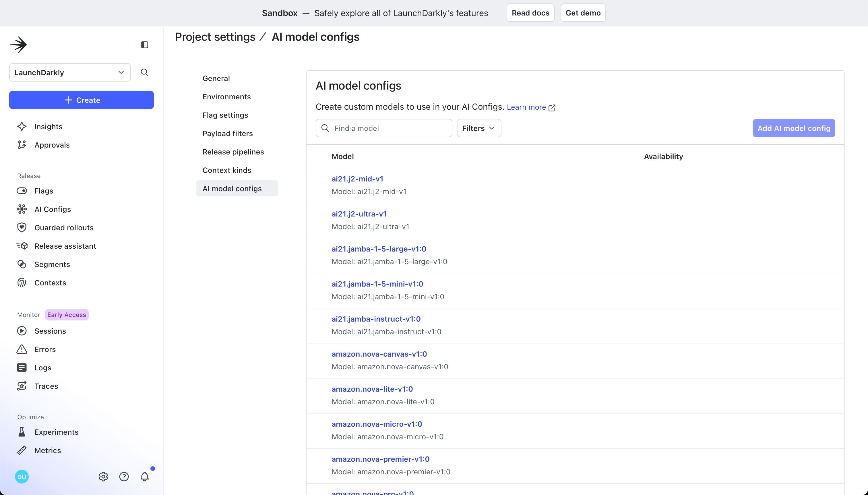Go to Project settings breadcrumb

215,37
